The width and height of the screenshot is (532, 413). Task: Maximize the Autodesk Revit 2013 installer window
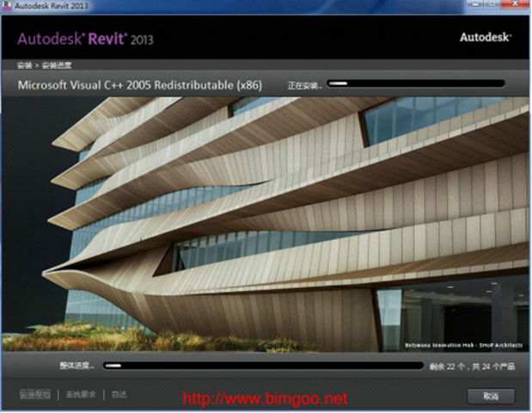[492, 4]
